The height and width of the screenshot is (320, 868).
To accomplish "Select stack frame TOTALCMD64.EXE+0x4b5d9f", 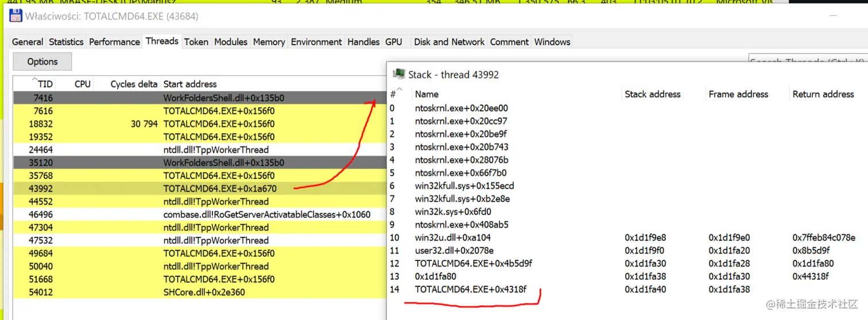I will (627, 263).
